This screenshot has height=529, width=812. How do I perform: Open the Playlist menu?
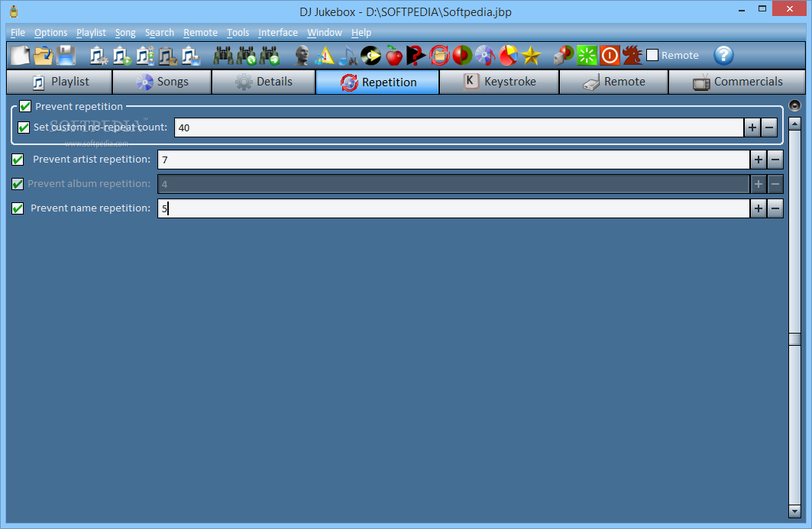tap(91, 33)
